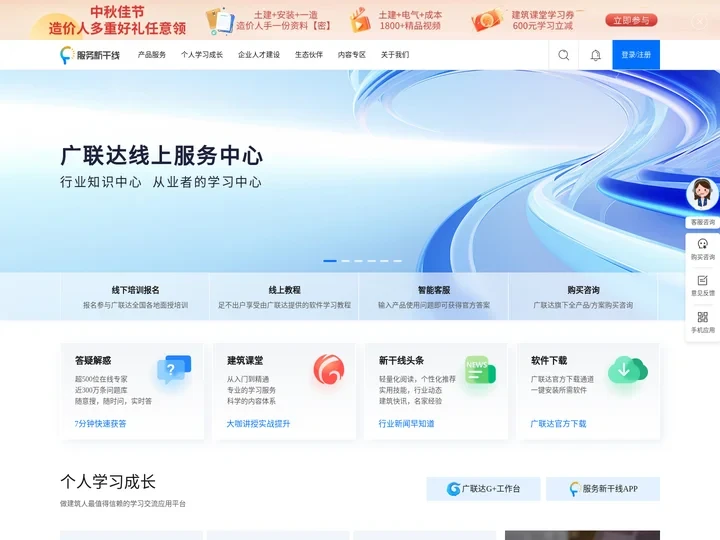Image resolution: width=720 pixels, height=540 pixels.
Task: Open 线下培训报名 tile
Action: pos(135,296)
